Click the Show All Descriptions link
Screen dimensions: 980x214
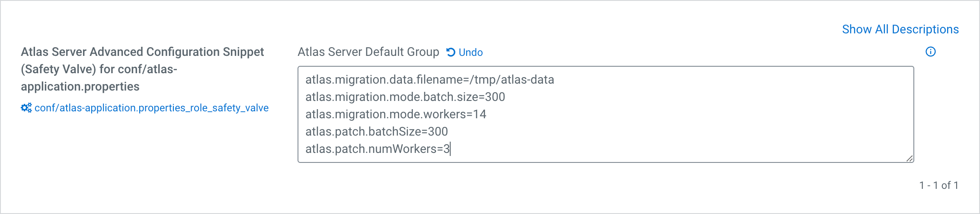click(x=900, y=29)
